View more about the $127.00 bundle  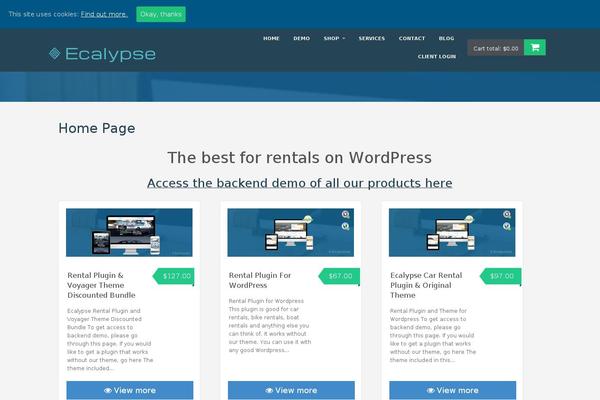click(130, 390)
